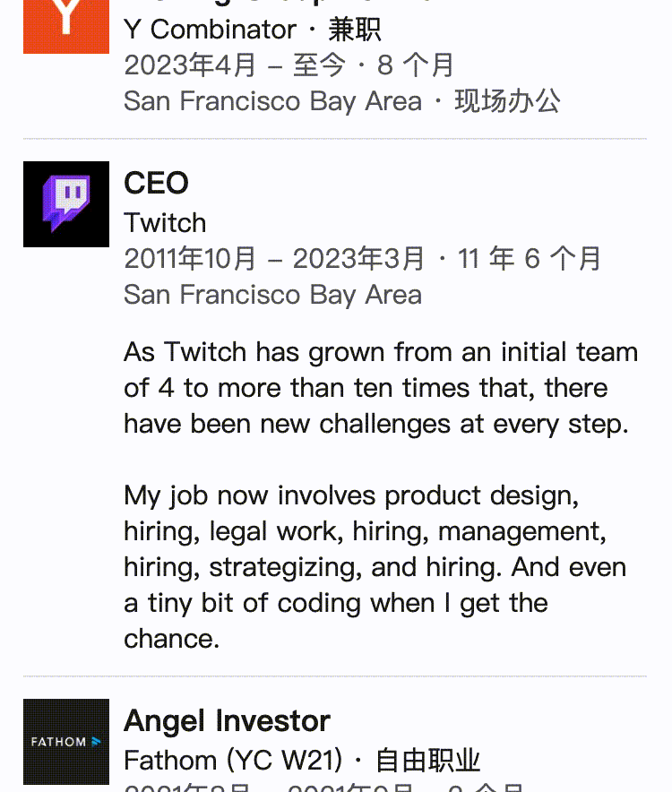Screen dimensions: 672x792
Task: Click the Fathom (YC W21) company name
Action: click(233, 760)
